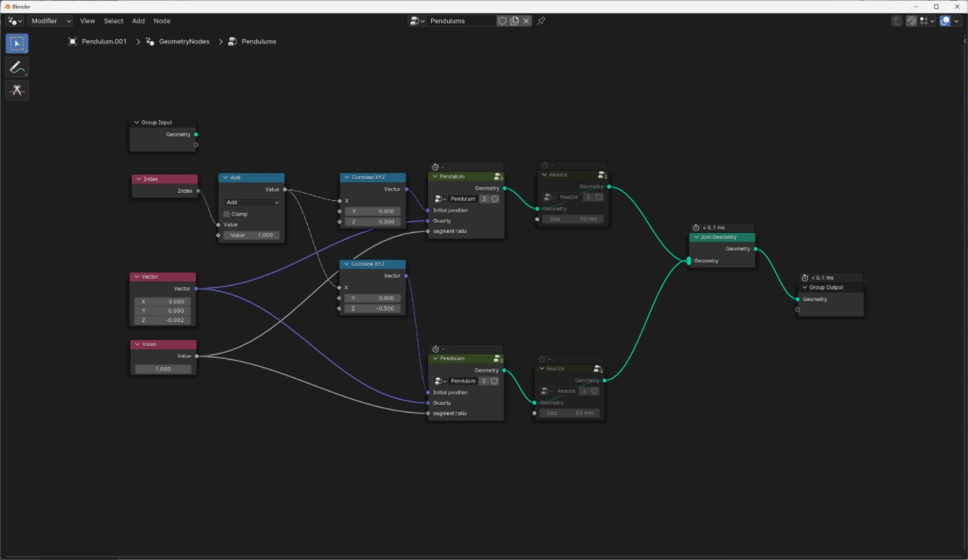Adjust the Value node 1.000 field
Image resolution: width=968 pixels, height=560 pixels.
[x=163, y=370]
